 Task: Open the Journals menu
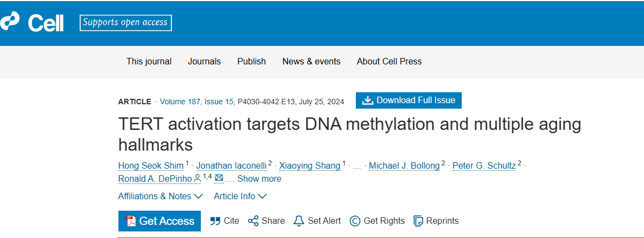(x=204, y=61)
